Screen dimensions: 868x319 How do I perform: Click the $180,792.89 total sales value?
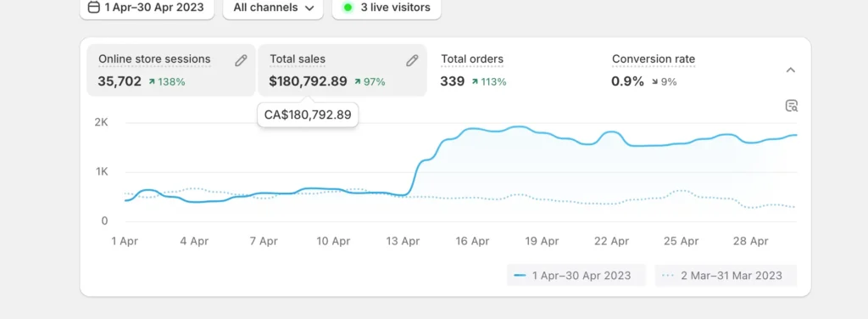pyautogui.click(x=308, y=81)
